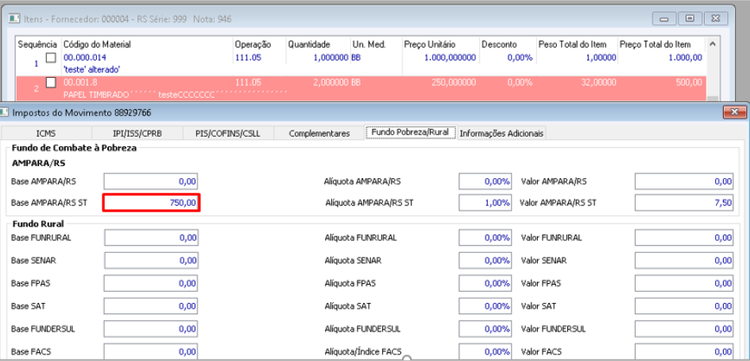This screenshot has width=750, height=361.
Task: Check the box for item 00.001.8
Action: click(x=51, y=82)
